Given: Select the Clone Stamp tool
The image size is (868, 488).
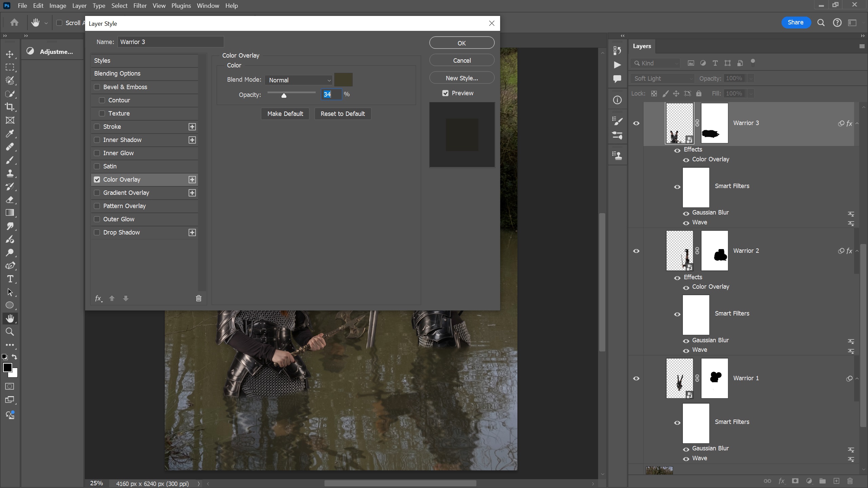Looking at the screenshot, I should pyautogui.click(x=10, y=173).
